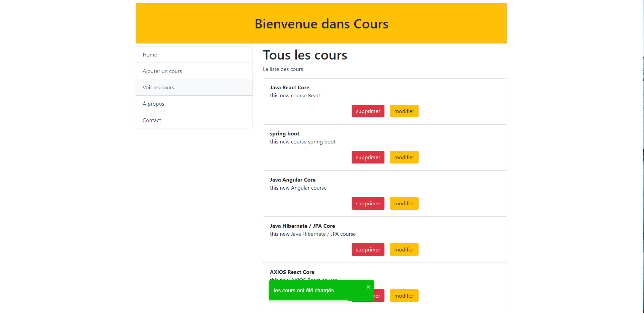Screen dimensions: 644x313
Task: Click the Bienvenue dans Cours banner
Action: pyautogui.click(x=321, y=24)
